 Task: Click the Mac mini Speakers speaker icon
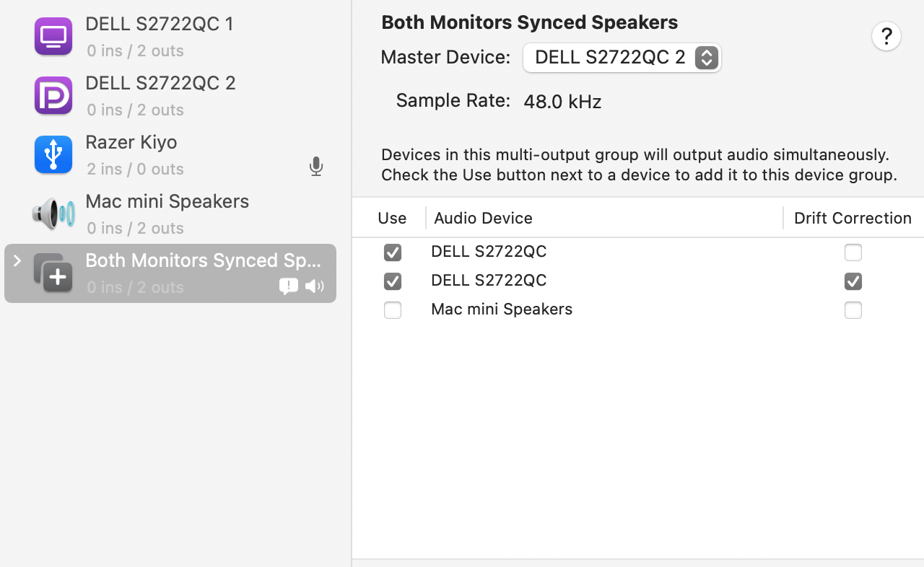pyautogui.click(x=53, y=214)
